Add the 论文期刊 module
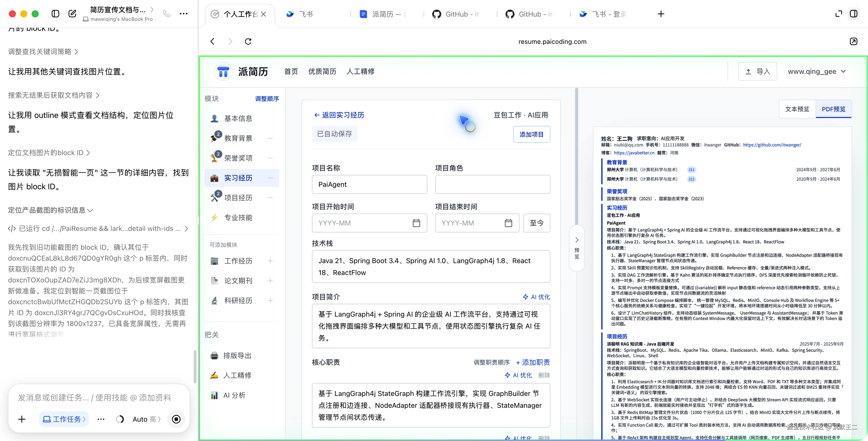This screenshot has width=868, height=441. click(270, 281)
